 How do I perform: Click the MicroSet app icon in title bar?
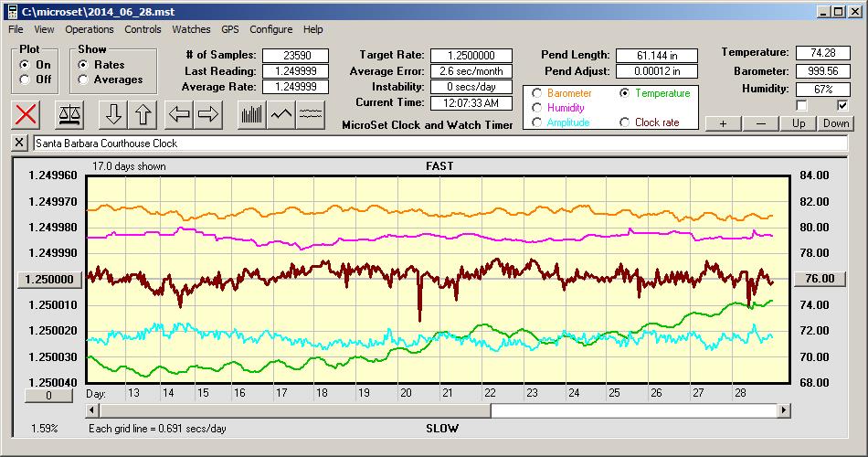coord(12,12)
